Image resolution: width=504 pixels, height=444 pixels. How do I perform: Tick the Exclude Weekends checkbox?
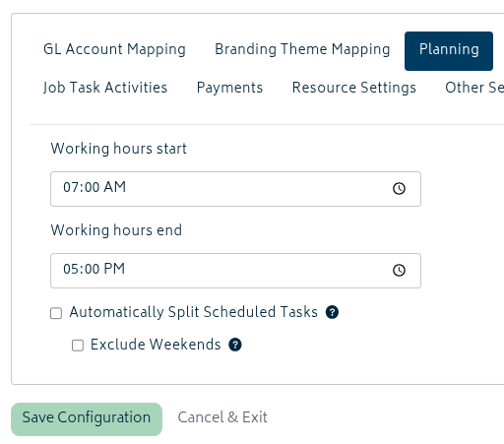[x=78, y=346]
